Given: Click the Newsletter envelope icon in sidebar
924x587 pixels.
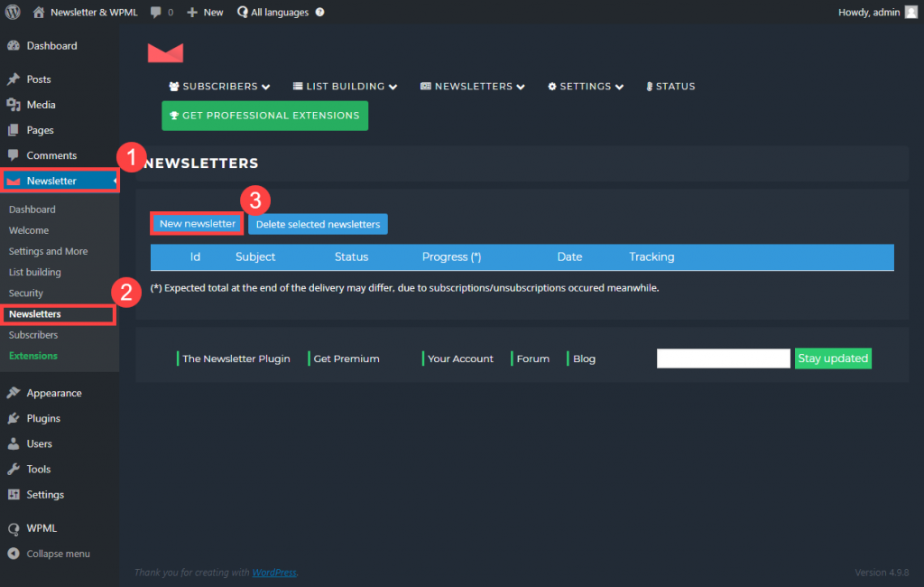Looking at the screenshot, I should click(x=14, y=182).
